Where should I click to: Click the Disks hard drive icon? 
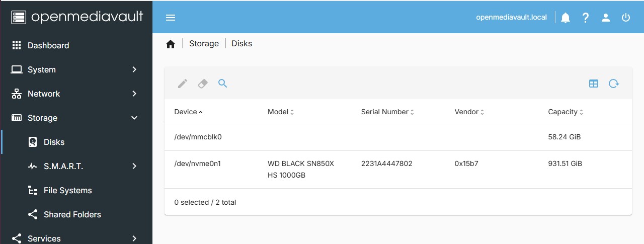(x=33, y=142)
